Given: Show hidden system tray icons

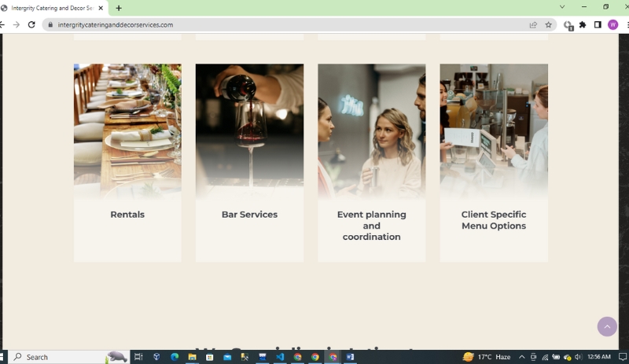Looking at the screenshot, I should click(x=521, y=357).
